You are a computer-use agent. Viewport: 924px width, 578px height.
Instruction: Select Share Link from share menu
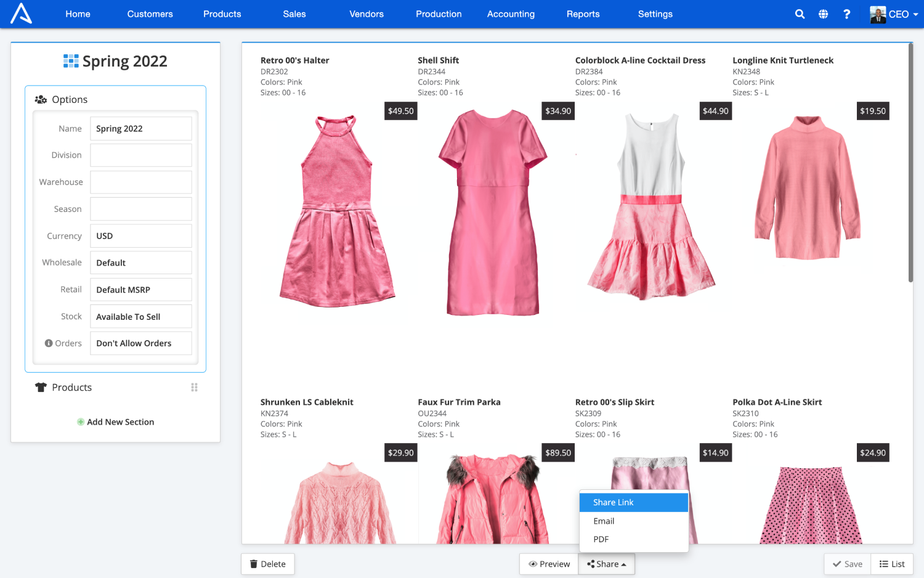point(634,502)
